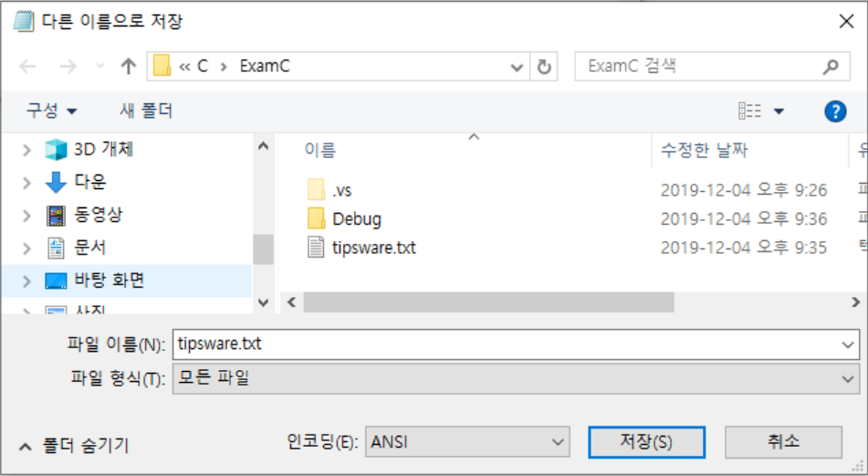This screenshot has height=476, width=868.
Task: Open the help question mark icon
Action: (835, 111)
